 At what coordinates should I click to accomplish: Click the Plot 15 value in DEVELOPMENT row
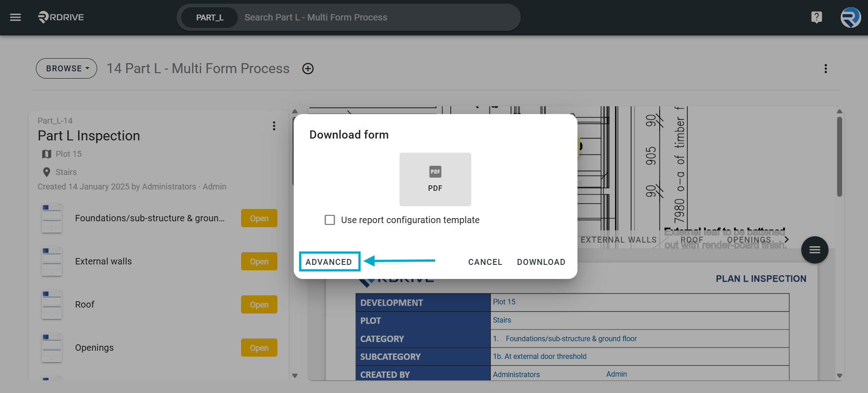coord(504,302)
